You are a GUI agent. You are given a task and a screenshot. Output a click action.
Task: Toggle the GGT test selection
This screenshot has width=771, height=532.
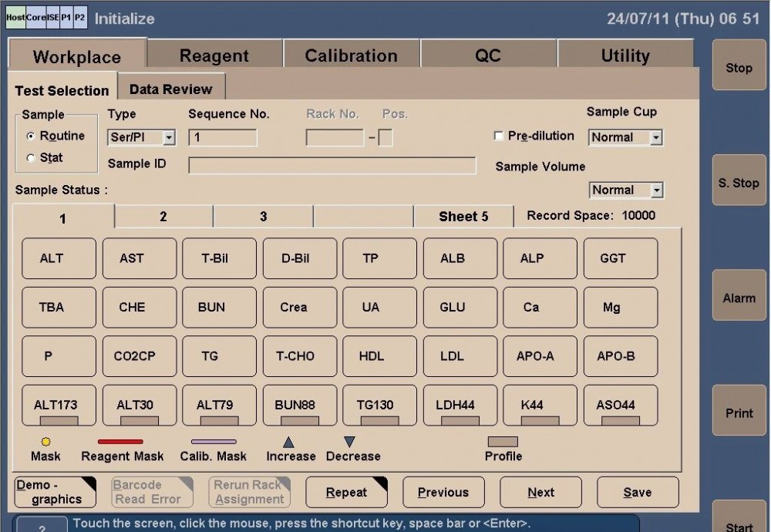pos(621,258)
